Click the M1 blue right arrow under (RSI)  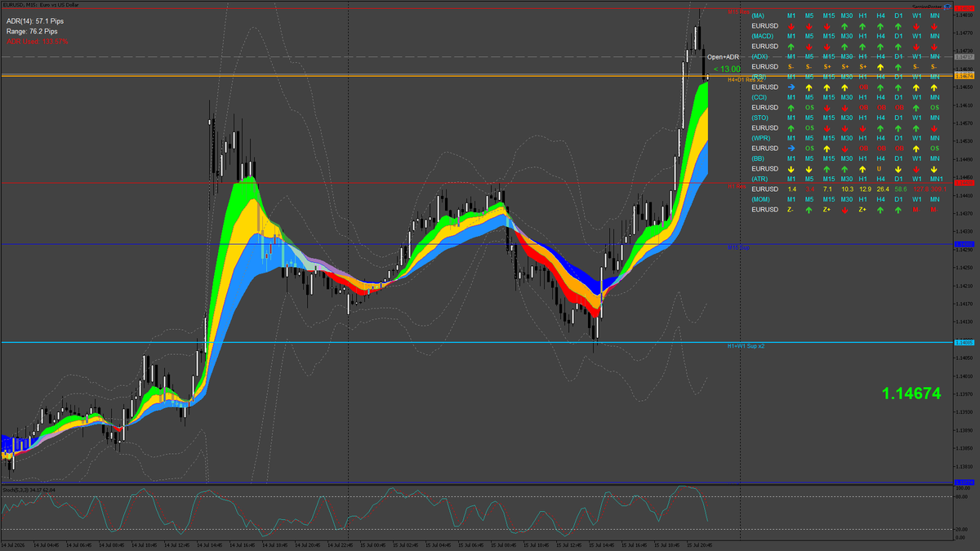pyautogui.click(x=791, y=87)
